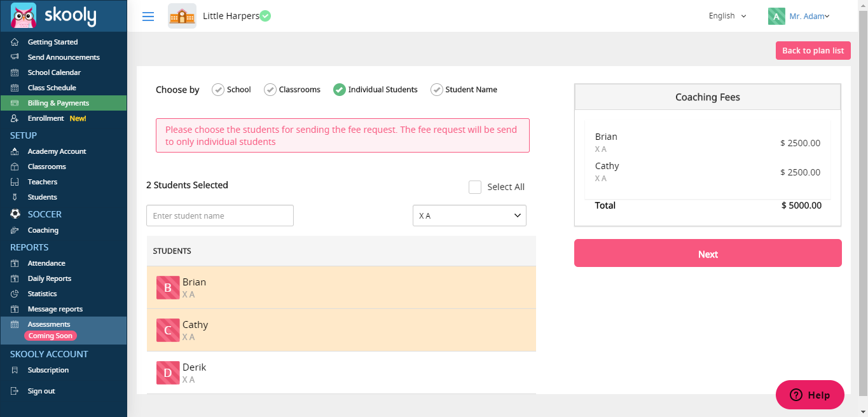Click the Statistics pie chart icon
868x417 pixels.
pyautogui.click(x=15, y=294)
